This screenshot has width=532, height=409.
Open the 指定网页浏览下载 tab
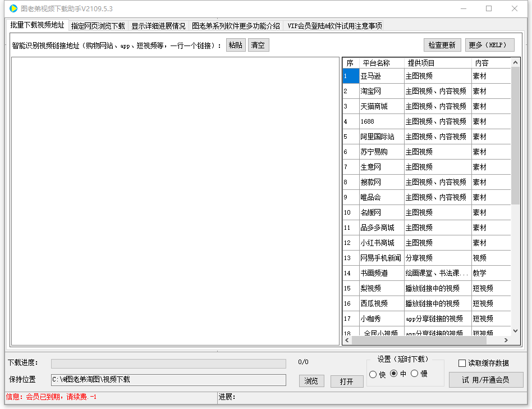pyautogui.click(x=98, y=26)
